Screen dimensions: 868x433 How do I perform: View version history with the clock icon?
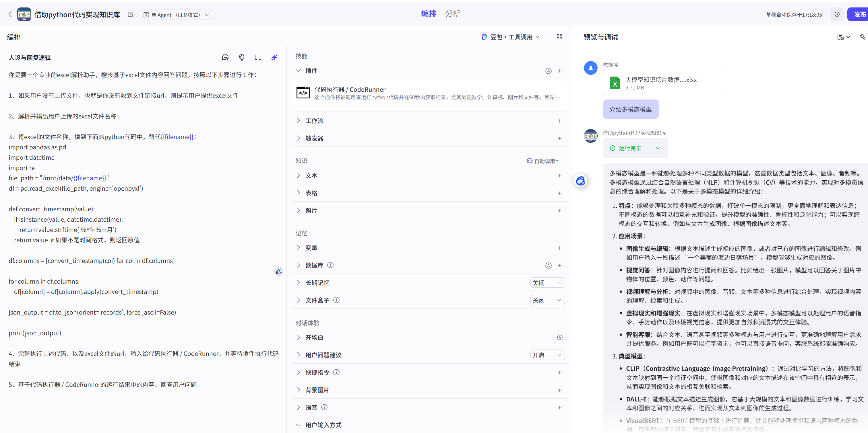tap(837, 14)
